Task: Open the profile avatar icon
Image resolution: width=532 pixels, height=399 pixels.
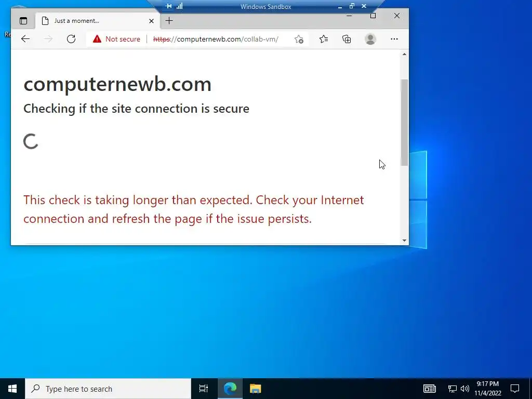Action: click(x=370, y=39)
